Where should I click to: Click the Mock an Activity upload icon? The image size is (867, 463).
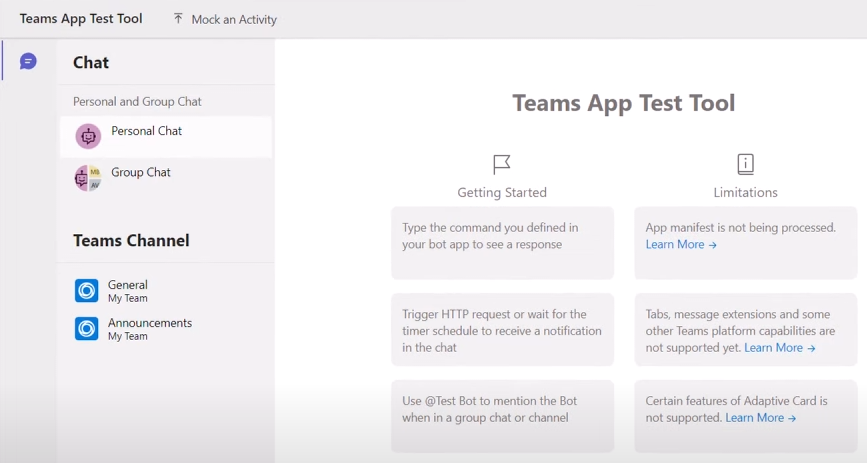178,19
